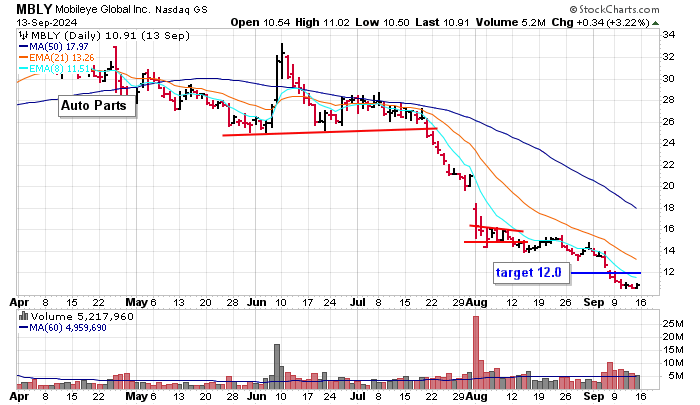Click the Open 10.54 value
The image size is (700, 405).
click(x=260, y=22)
